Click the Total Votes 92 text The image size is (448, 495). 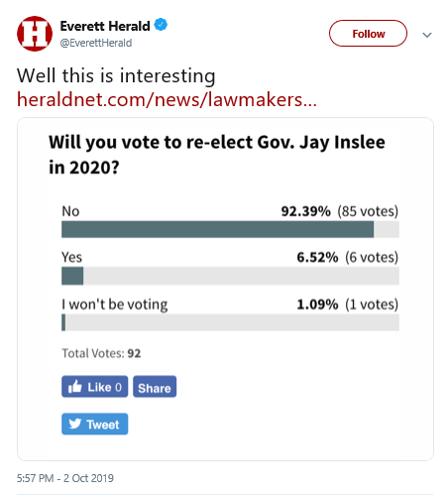[x=101, y=353]
